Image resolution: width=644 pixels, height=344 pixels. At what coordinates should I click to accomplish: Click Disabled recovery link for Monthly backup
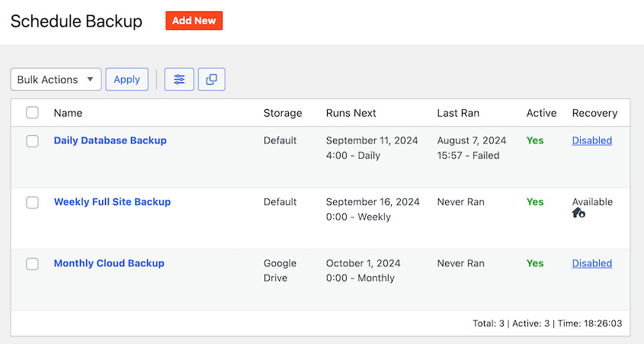point(591,263)
